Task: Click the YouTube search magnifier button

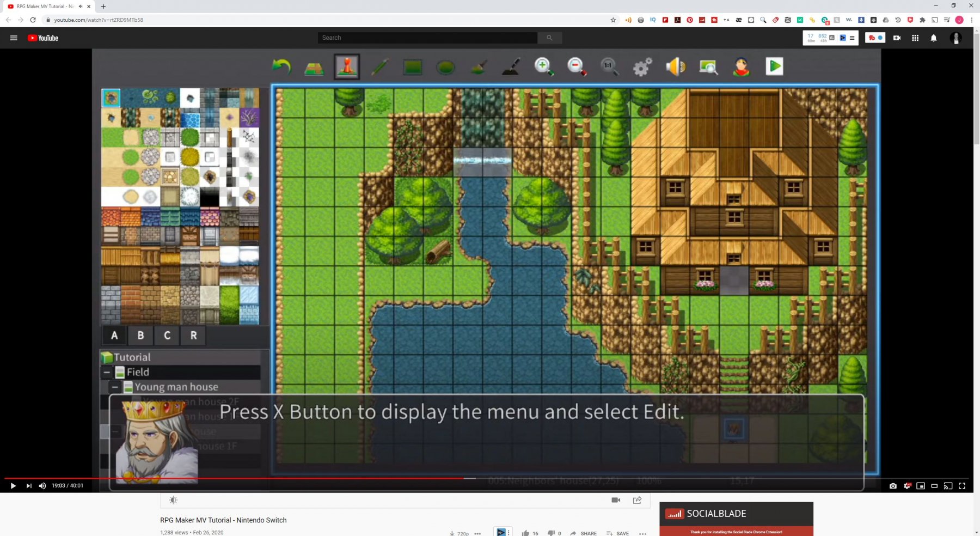Action: [x=549, y=38]
